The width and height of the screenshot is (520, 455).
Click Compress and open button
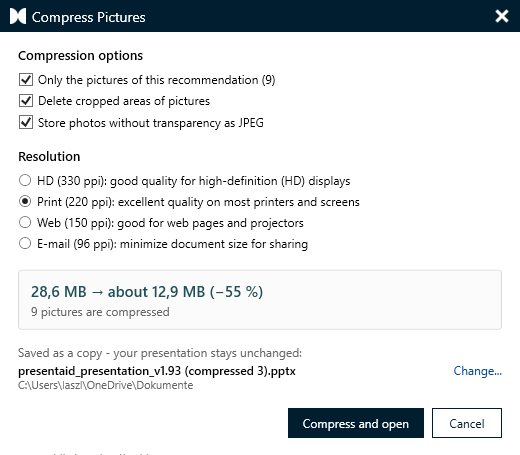(x=356, y=423)
